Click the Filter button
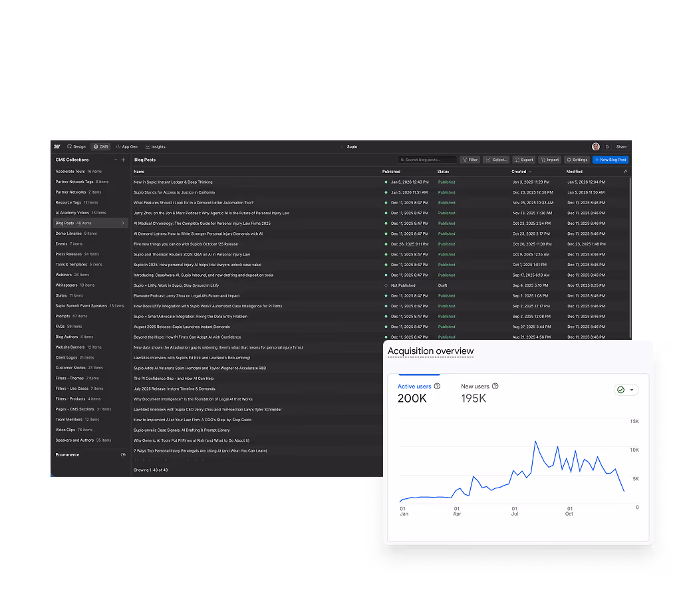 (470, 160)
